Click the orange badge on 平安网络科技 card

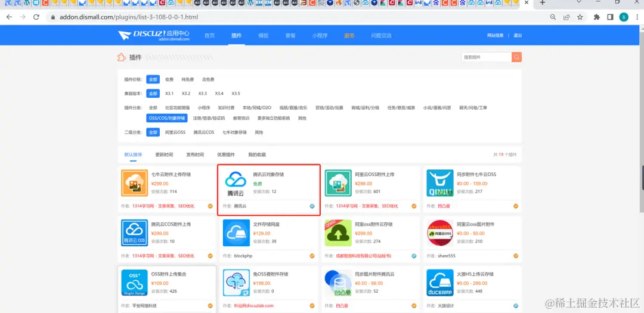[210, 306]
